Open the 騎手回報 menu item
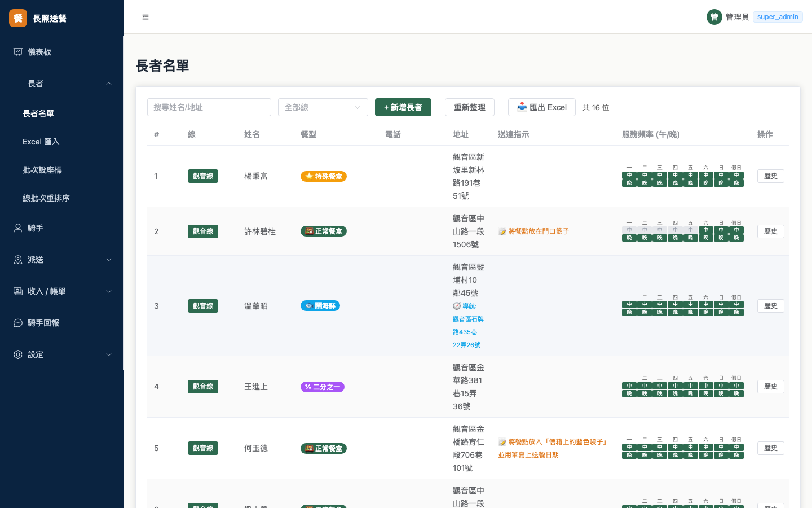812x508 pixels. click(x=62, y=323)
